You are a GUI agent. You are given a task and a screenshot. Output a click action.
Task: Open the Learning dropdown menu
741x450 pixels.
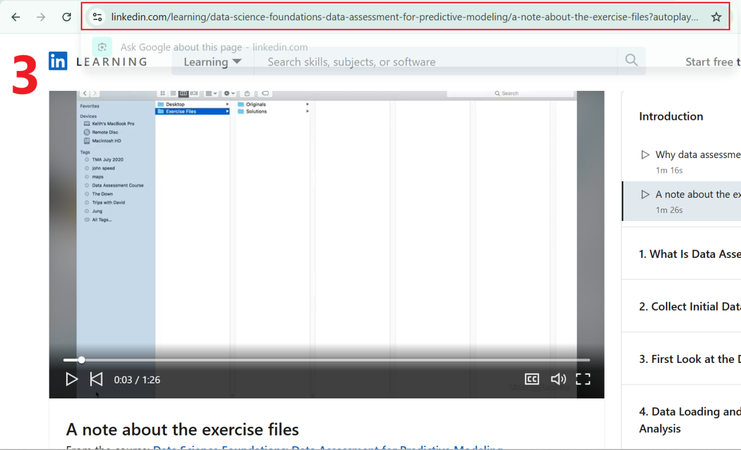point(212,62)
